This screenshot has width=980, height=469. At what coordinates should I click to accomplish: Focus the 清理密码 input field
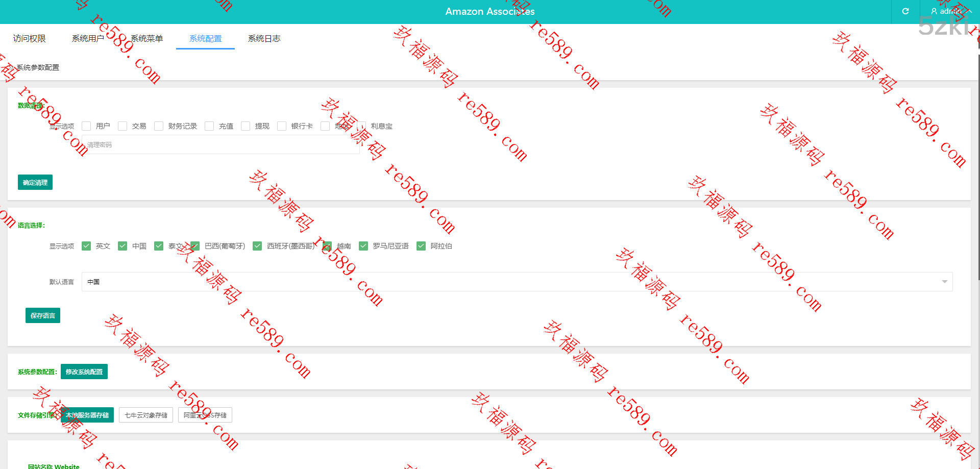(220, 145)
